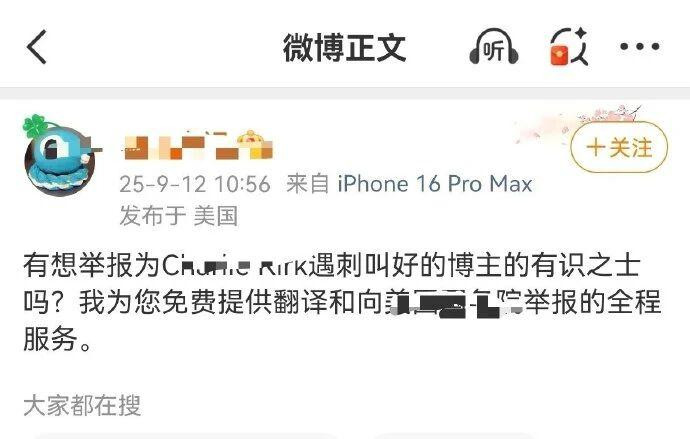This screenshot has height=439, width=690.
Task: Tap the 来自 label before device name
Action: pyautogui.click(x=308, y=184)
